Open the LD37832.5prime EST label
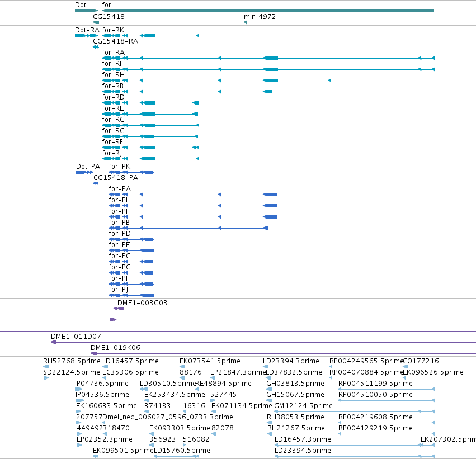 294,372
